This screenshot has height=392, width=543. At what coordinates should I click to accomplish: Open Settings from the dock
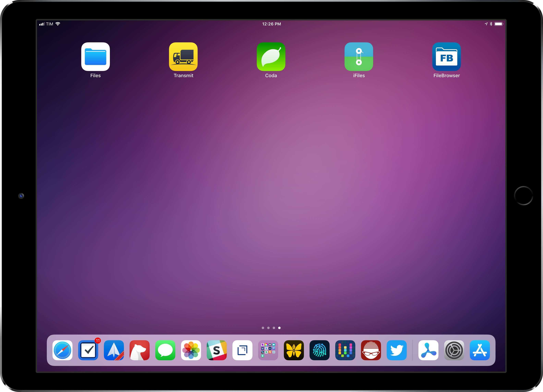coord(454,350)
